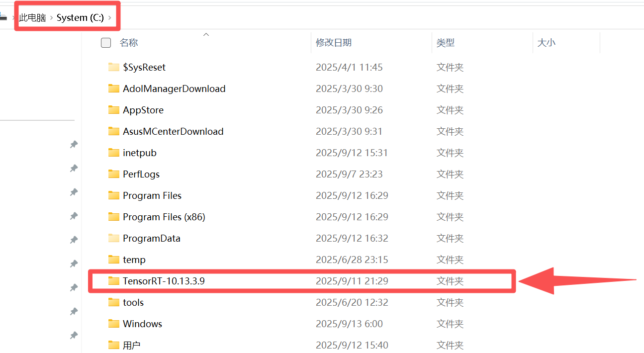This screenshot has width=644, height=353.
Task: Select the temp folder name text
Action: 134,260
